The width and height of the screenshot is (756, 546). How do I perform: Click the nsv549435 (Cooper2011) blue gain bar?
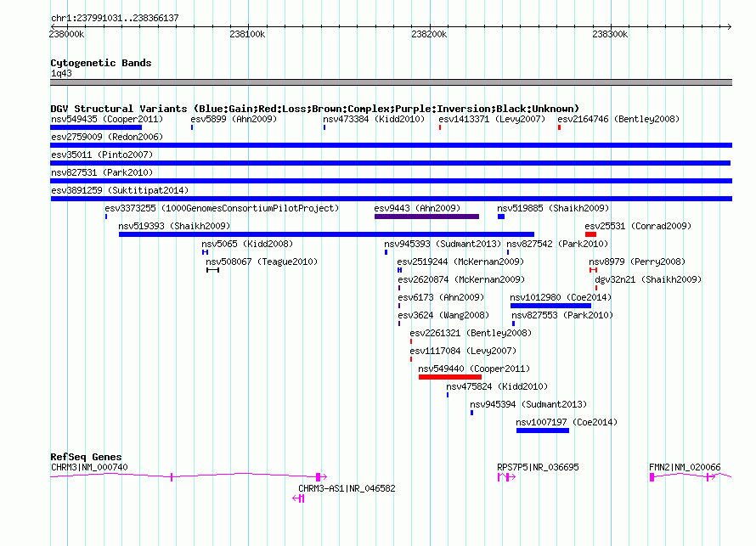(x=96, y=127)
